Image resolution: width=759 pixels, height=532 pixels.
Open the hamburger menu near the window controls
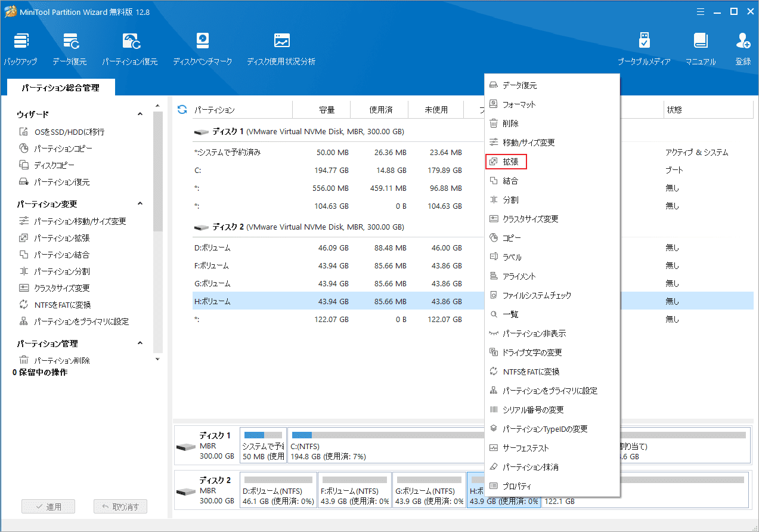(700, 11)
